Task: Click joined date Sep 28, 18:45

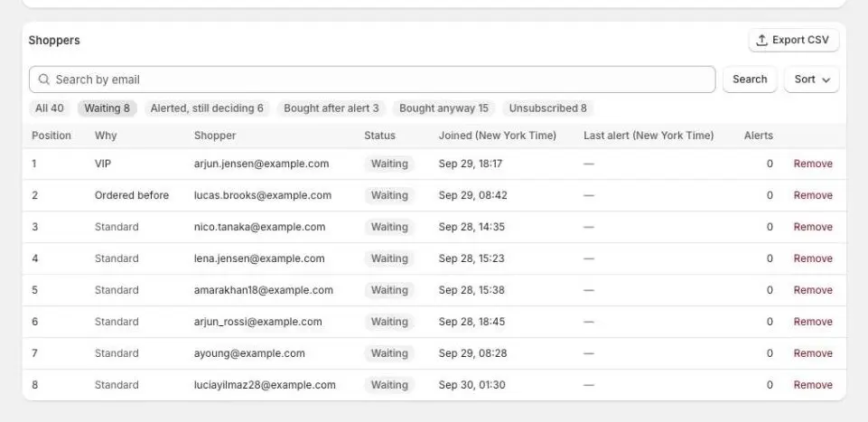Action: pyautogui.click(x=471, y=321)
